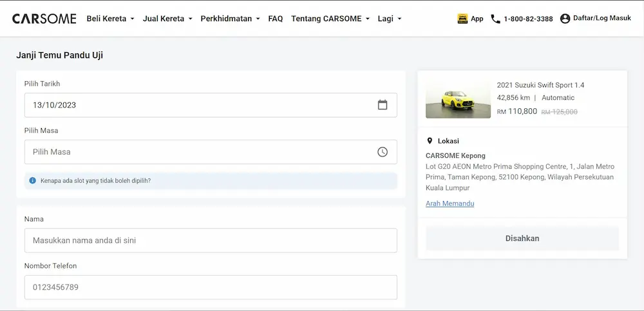
Task: Call number 1-800-82-3388 link
Action: click(528, 19)
